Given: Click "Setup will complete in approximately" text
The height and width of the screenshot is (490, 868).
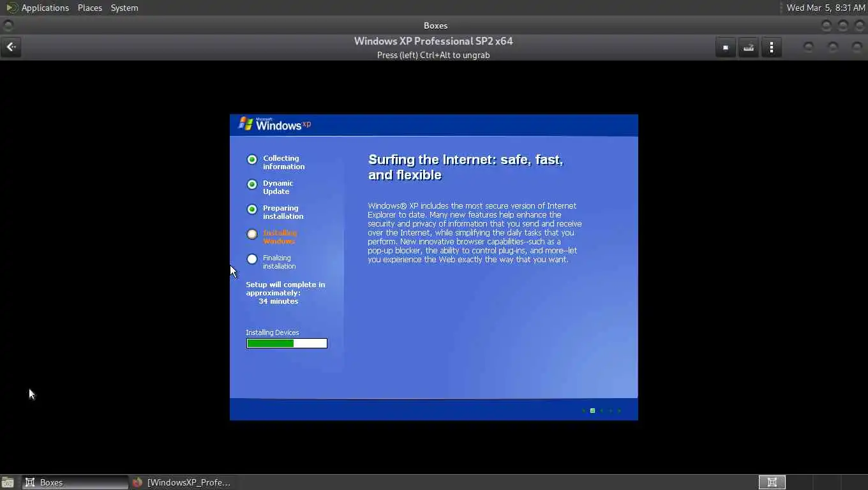Looking at the screenshot, I should [285, 288].
